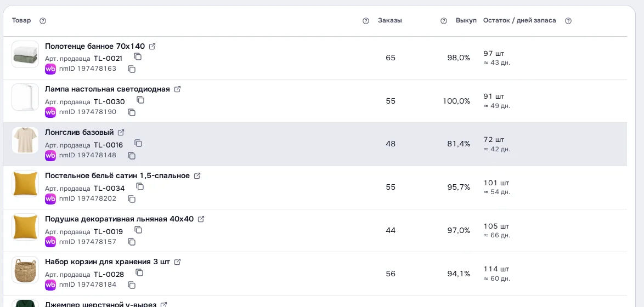The image size is (644, 307).
Task: Click help icon before Выкуп column
Action: (x=444, y=21)
